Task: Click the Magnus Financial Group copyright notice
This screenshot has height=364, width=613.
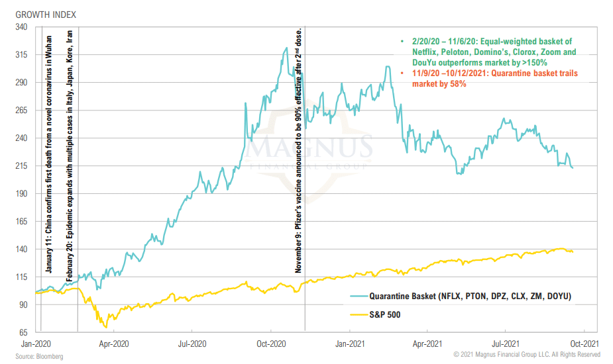Action: click(x=527, y=355)
